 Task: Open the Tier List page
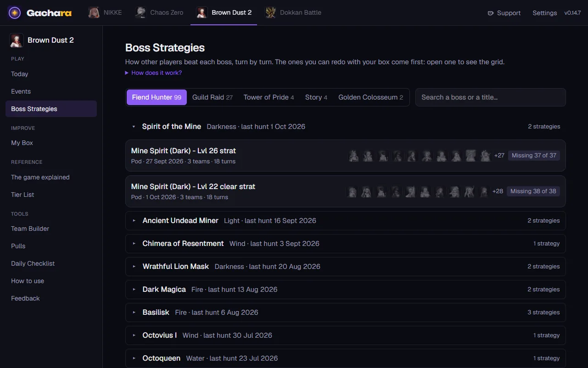tap(51, 195)
